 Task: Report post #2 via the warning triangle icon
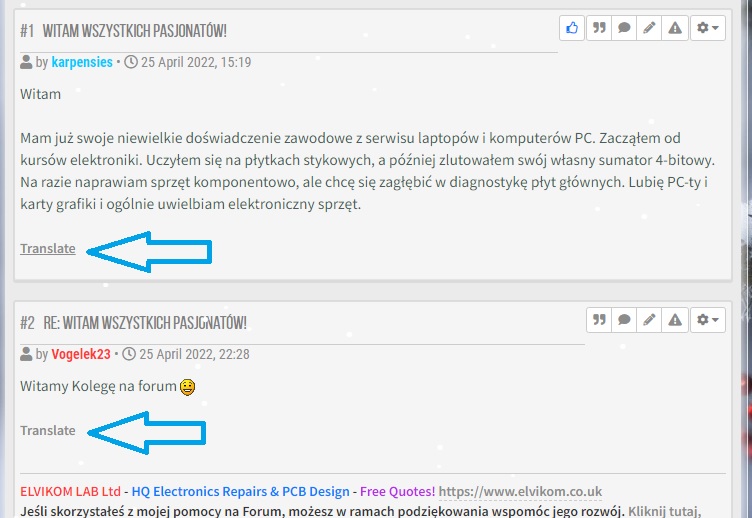point(675,320)
